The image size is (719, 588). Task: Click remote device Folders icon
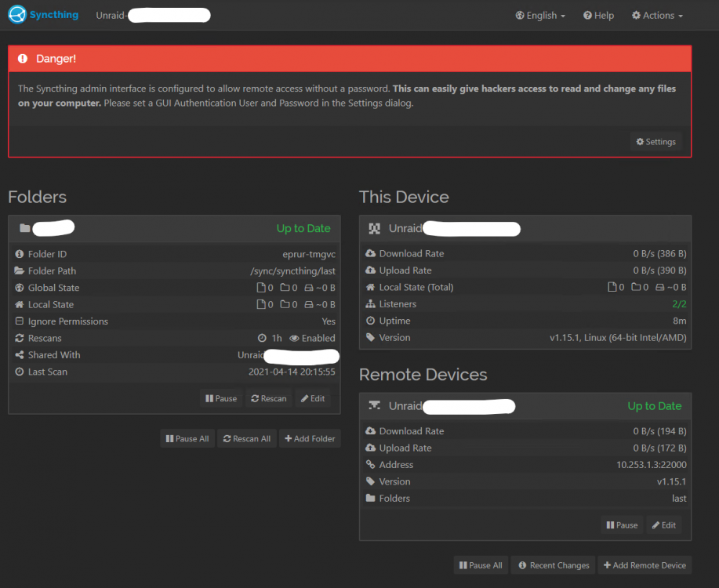pyautogui.click(x=371, y=498)
